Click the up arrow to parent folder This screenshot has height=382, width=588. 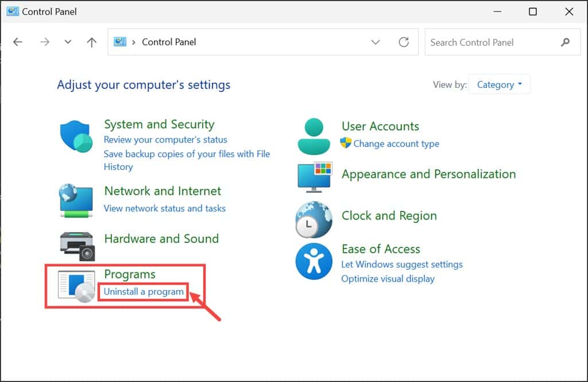click(x=91, y=42)
